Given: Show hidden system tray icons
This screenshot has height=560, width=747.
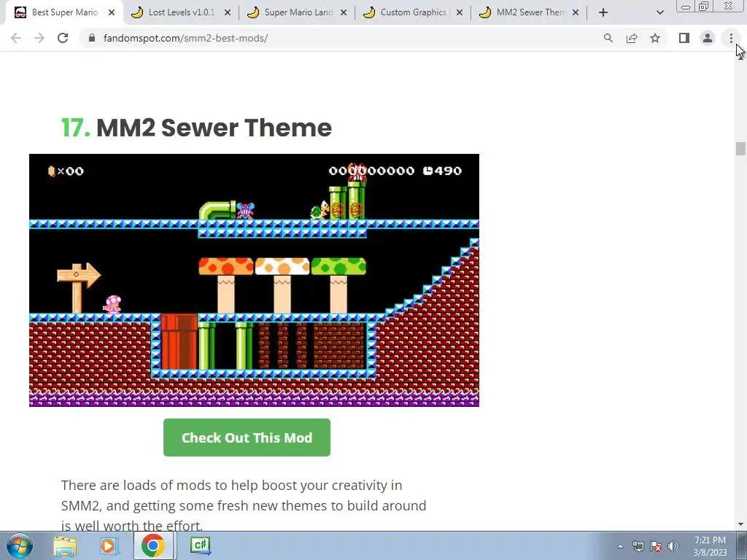Looking at the screenshot, I should tap(620, 546).
